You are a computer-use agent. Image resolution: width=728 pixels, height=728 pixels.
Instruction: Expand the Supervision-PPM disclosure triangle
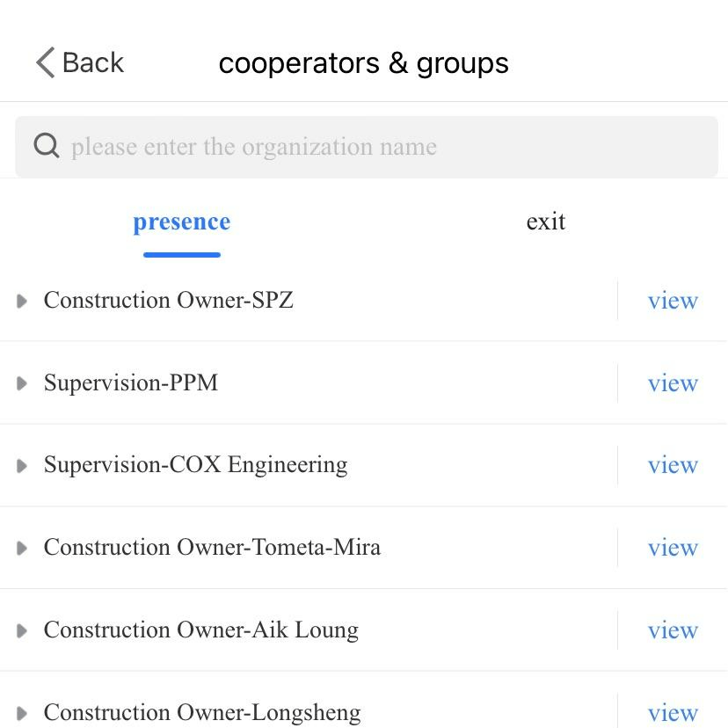point(22,383)
